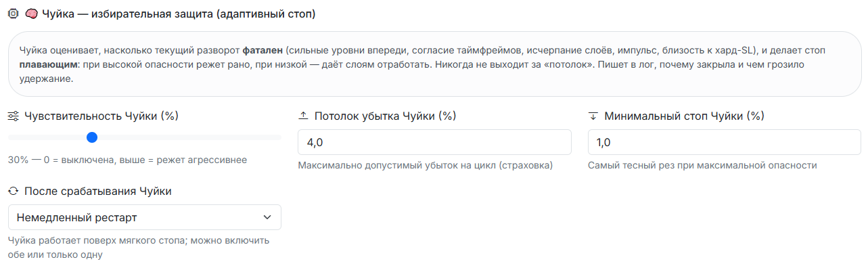Click the hint Максимально допустимый убыток на цикл
Viewport: 868px width, 270px height.
point(426,165)
